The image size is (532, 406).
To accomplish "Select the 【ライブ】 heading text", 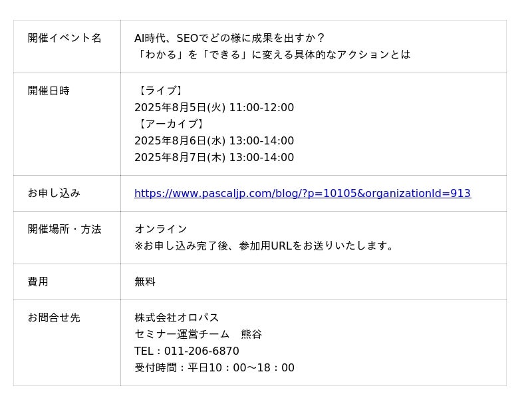I will [x=160, y=91].
